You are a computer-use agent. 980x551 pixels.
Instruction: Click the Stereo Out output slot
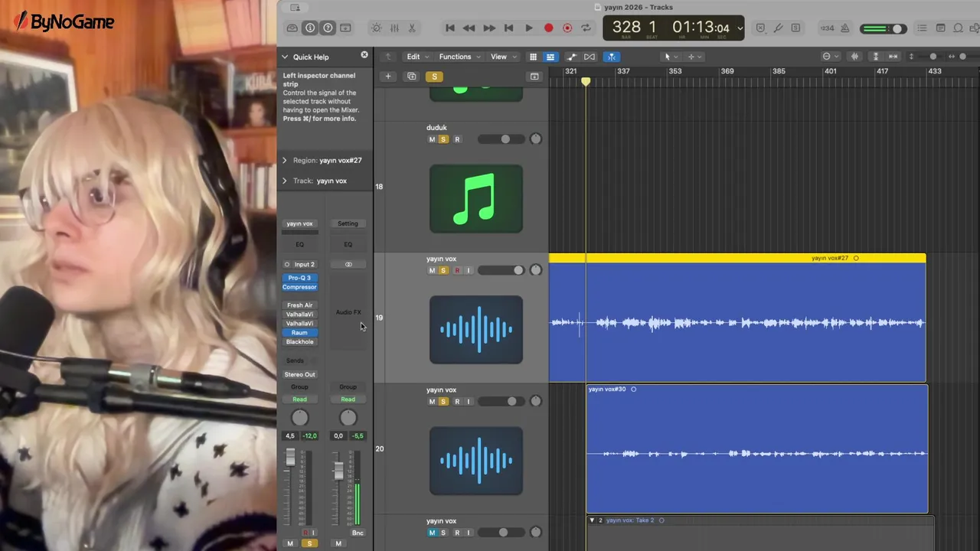tap(299, 375)
